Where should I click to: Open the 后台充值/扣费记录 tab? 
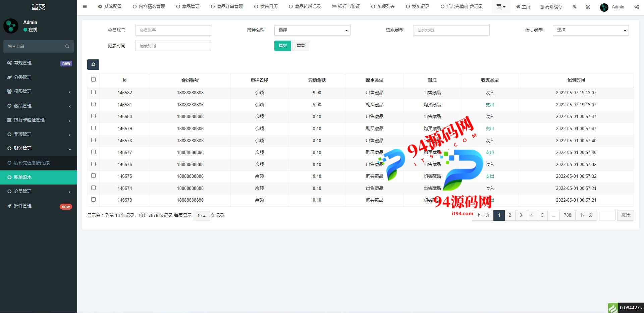[x=462, y=6]
